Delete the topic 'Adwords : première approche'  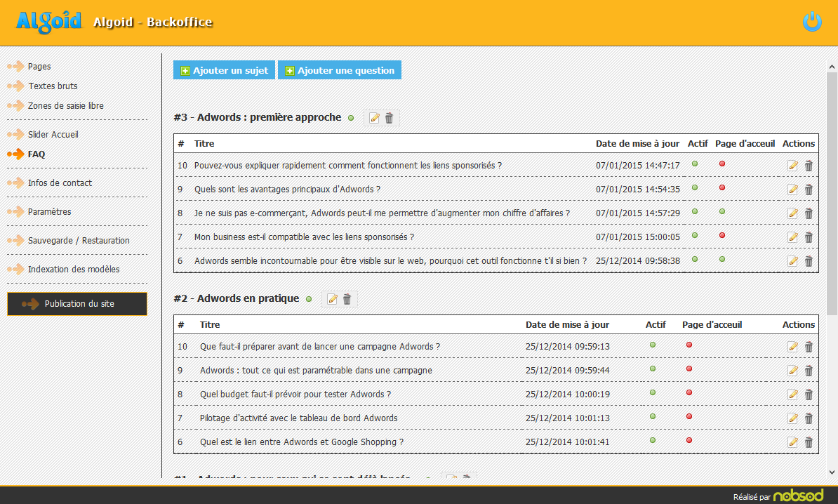(x=389, y=118)
